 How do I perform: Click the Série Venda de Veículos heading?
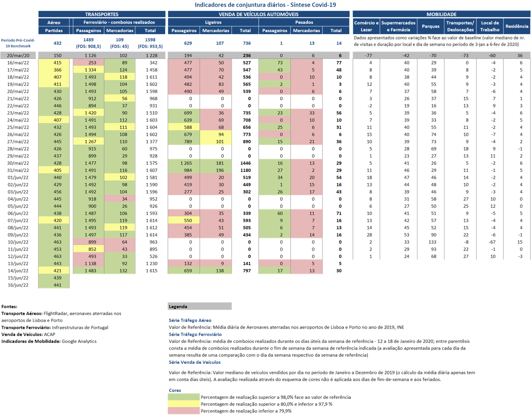[194, 362]
